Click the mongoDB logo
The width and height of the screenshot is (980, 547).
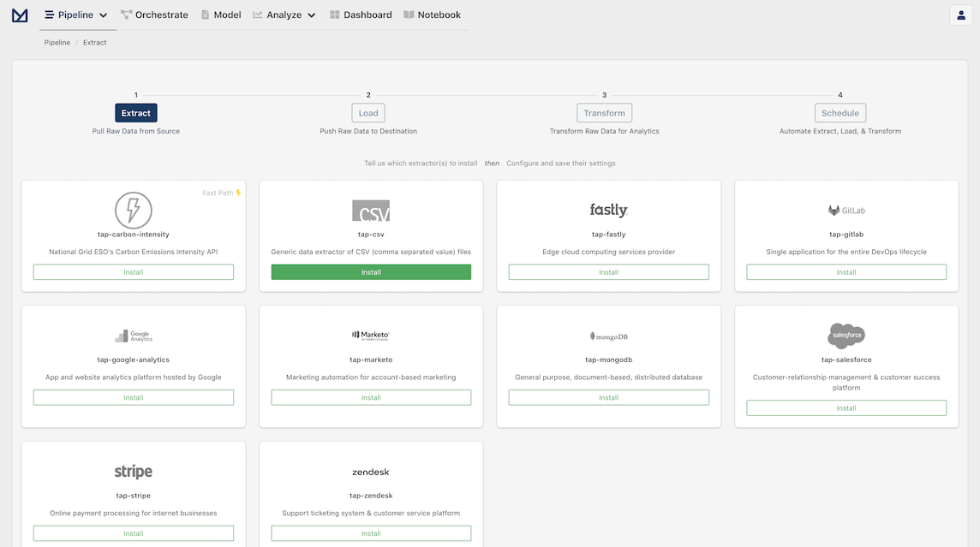coord(609,336)
